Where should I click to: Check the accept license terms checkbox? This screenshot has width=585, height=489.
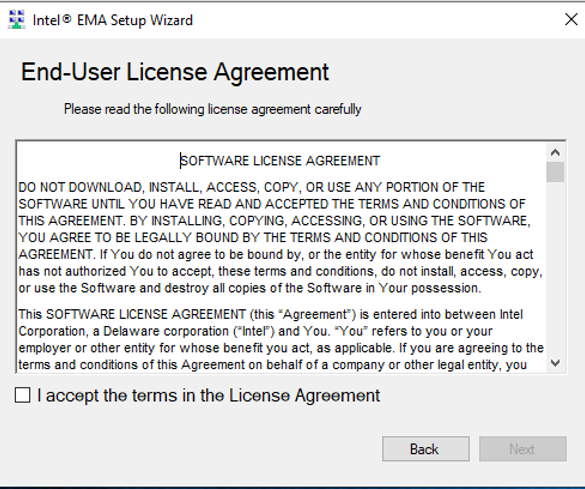coord(22,395)
